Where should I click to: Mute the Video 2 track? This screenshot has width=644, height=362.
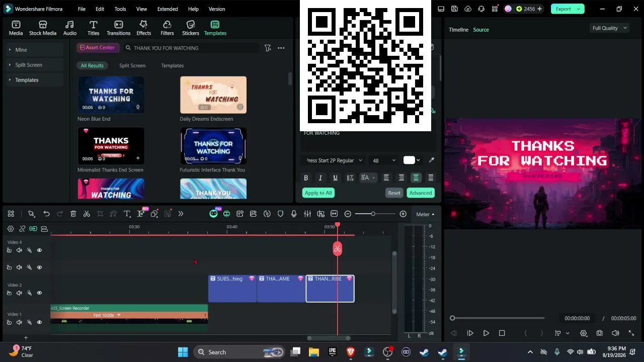19,293
